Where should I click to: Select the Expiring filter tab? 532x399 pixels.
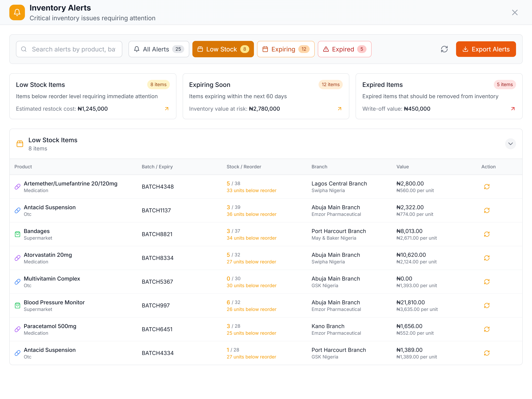click(x=285, y=49)
